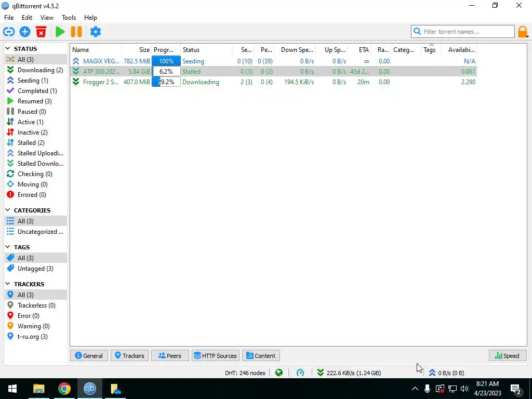Toggle alternative speed limits speedometer icon
The height and width of the screenshot is (399, 532).
(x=300, y=373)
